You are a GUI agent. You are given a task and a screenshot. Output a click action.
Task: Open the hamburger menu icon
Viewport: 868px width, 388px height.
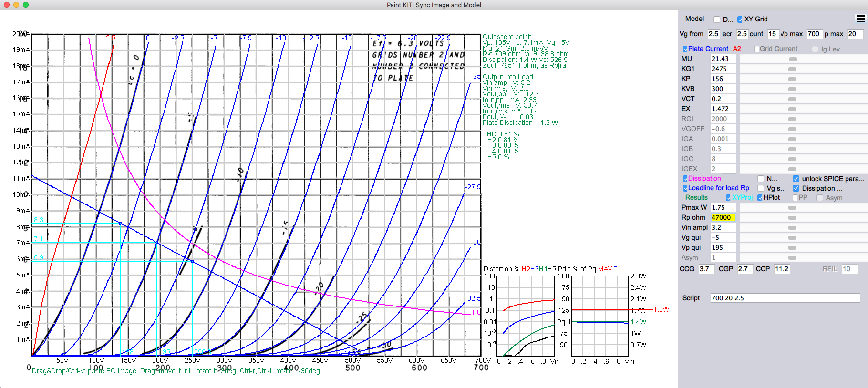click(x=860, y=19)
